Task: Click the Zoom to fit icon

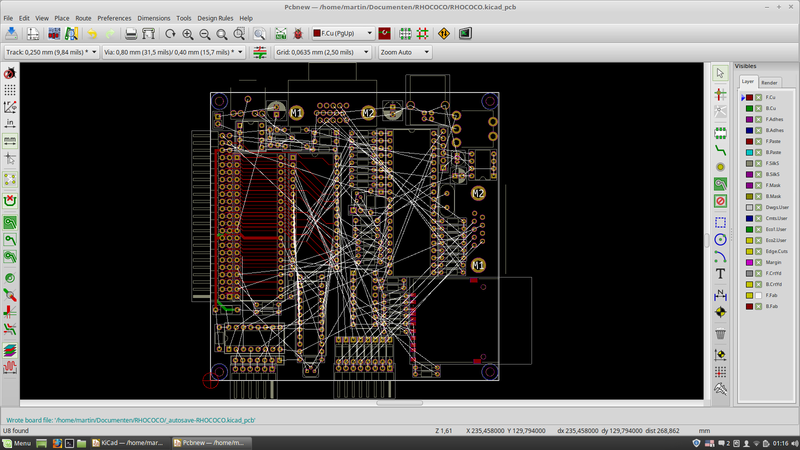Action: pyautogui.click(x=222, y=34)
